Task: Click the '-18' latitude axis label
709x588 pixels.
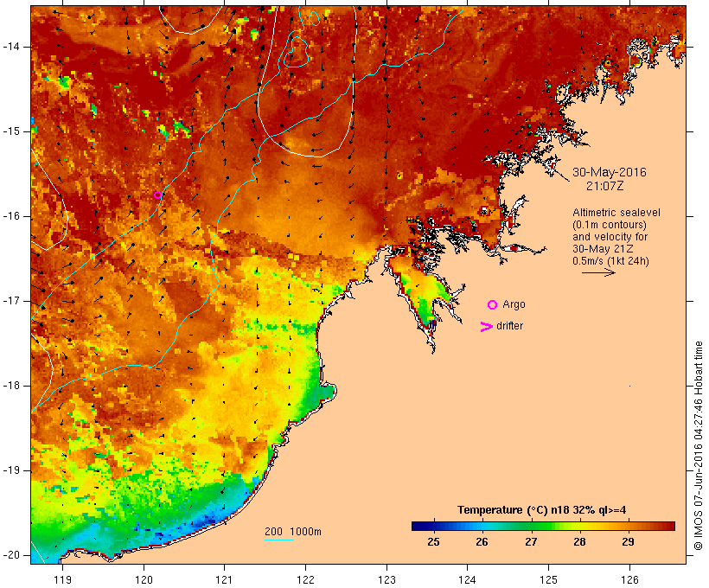Action: tap(11, 386)
